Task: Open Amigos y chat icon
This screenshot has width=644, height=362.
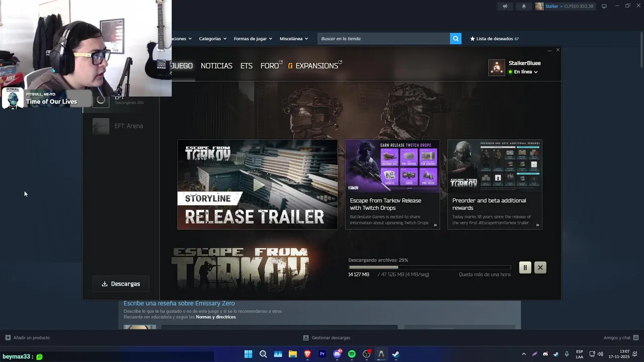Action: tap(636, 338)
